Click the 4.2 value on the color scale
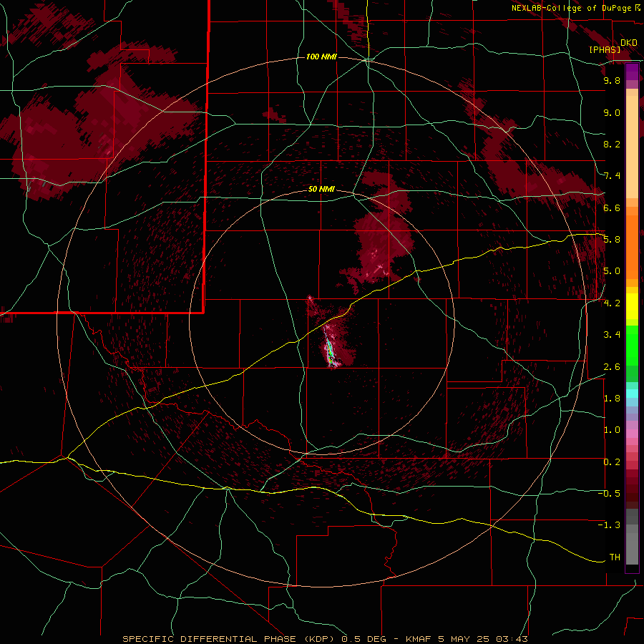The image size is (644, 644). click(612, 303)
